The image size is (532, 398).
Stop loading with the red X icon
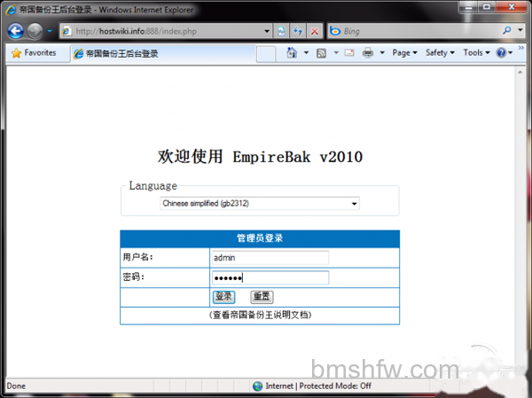pos(315,31)
